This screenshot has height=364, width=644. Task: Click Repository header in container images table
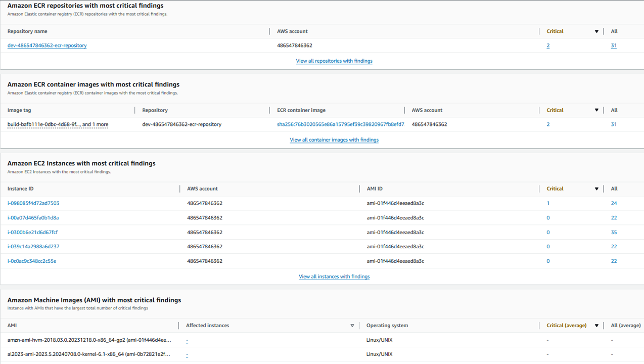tap(155, 110)
